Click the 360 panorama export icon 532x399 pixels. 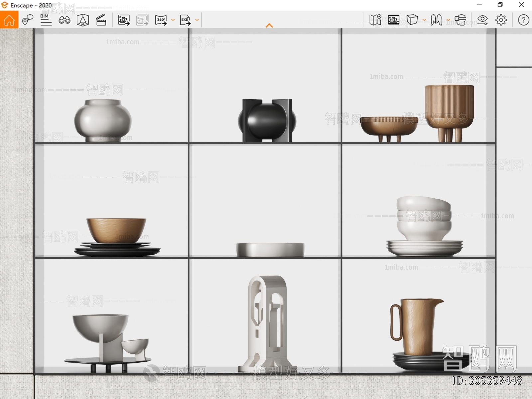coord(161,20)
